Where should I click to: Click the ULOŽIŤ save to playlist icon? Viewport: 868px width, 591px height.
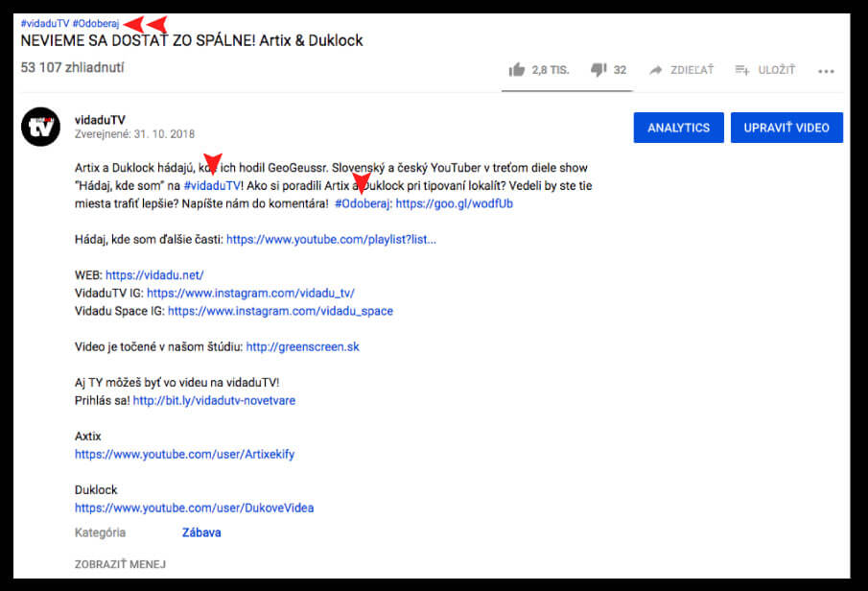point(742,70)
